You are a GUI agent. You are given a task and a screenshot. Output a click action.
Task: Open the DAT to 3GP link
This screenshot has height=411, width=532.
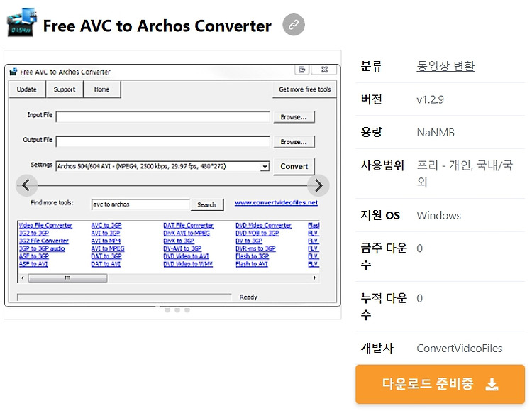pyautogui.click(x=106, y=256)
